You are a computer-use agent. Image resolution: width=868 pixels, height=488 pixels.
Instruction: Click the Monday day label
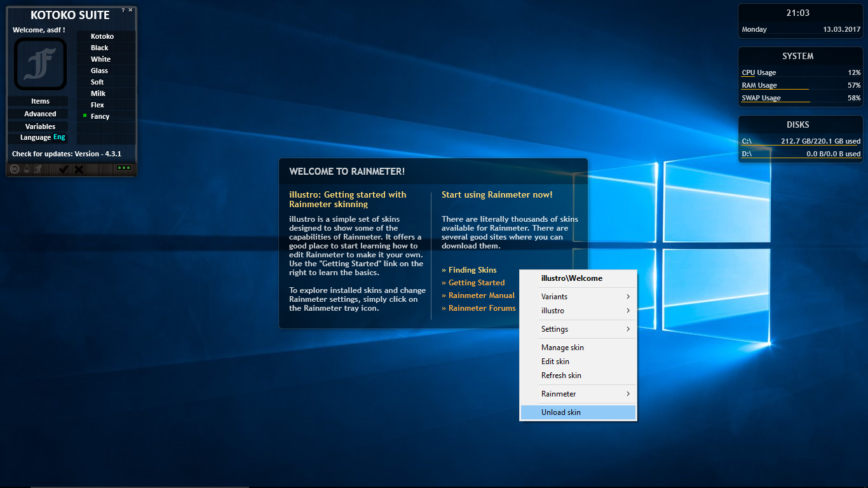(754, 29)
